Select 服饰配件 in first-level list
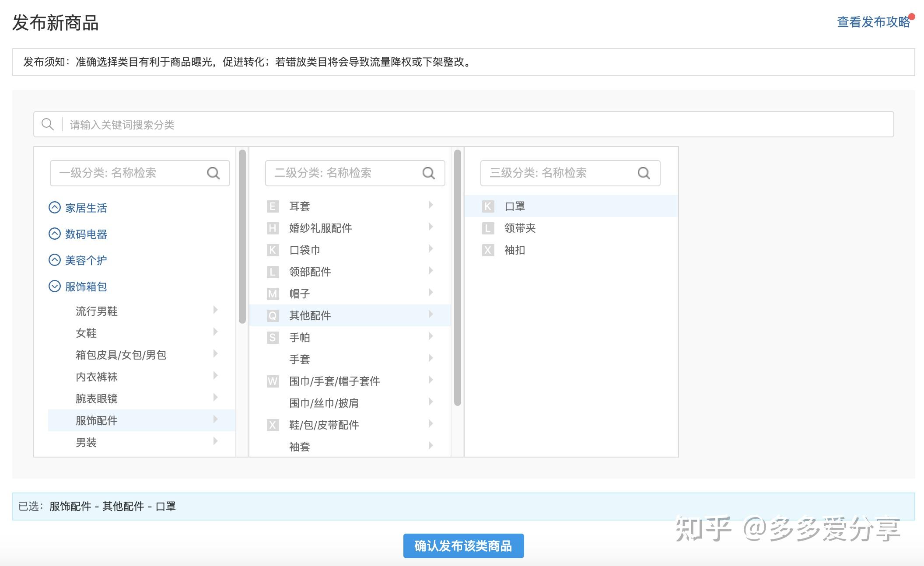This screenshot has width=924, height=566. click(142, 420)
